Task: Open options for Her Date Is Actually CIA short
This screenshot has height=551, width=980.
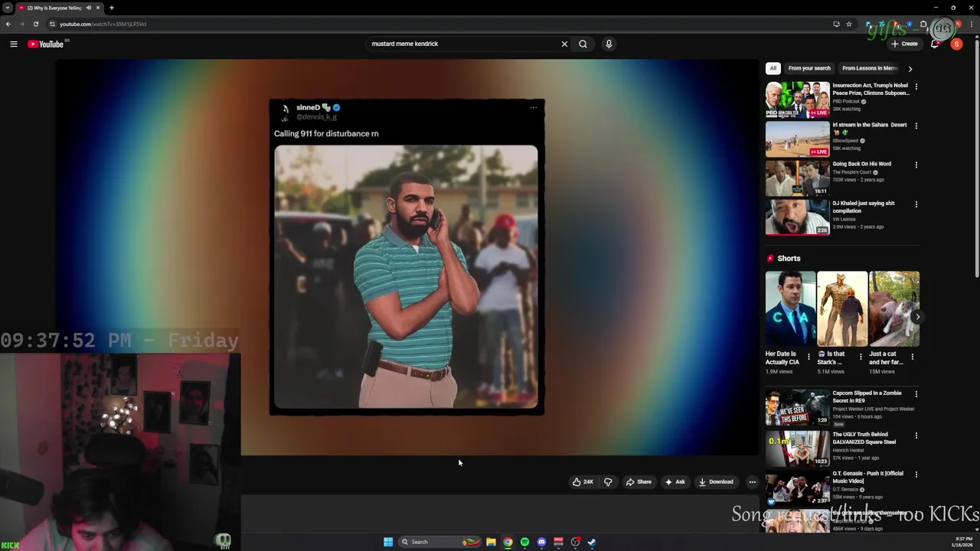Action: point(808,357)
